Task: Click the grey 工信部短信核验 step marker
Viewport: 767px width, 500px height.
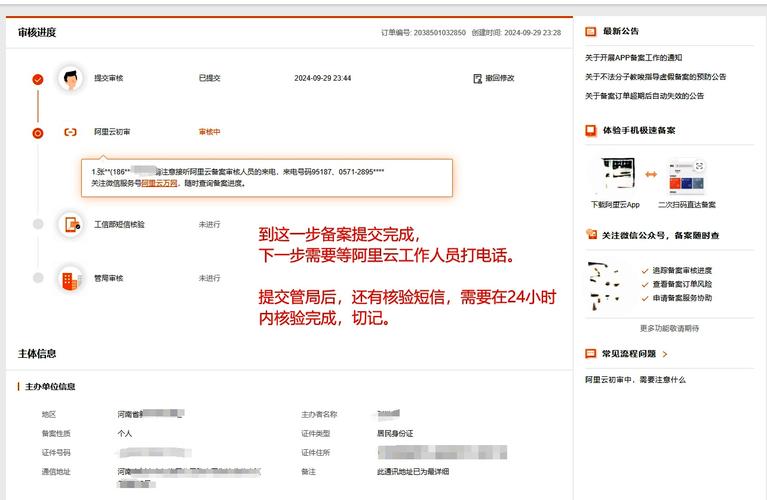Action: pos(38,224)
